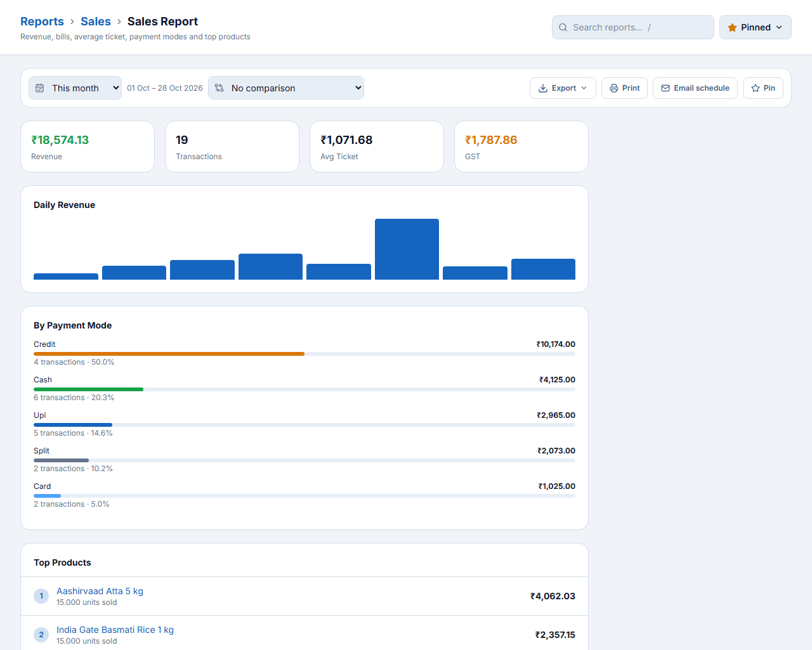The width and height of the screenshot is (812, 650).
Task: Click the Daily Revenue heading
Action: point(64,205)
